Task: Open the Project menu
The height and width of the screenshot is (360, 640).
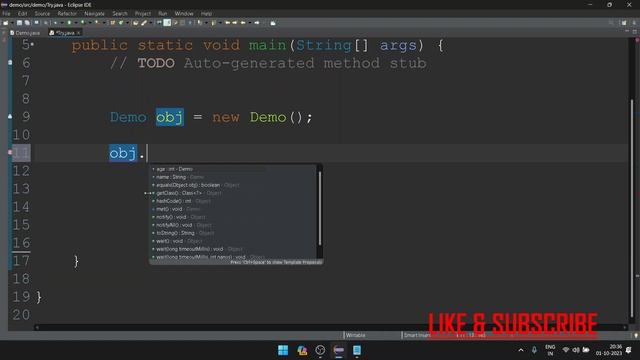Action: 143,13
